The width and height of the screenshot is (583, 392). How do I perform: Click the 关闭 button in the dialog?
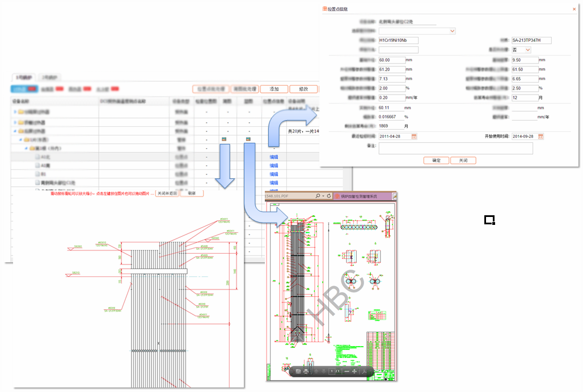coord(463,160)
